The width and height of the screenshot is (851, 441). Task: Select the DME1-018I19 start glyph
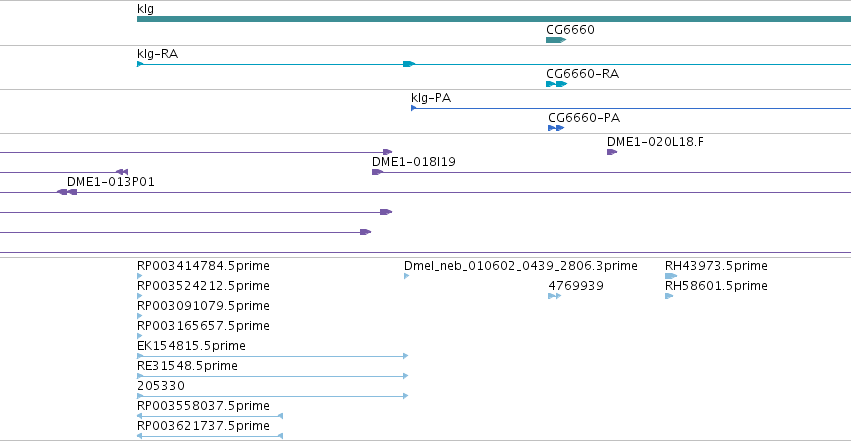[377, 172]
